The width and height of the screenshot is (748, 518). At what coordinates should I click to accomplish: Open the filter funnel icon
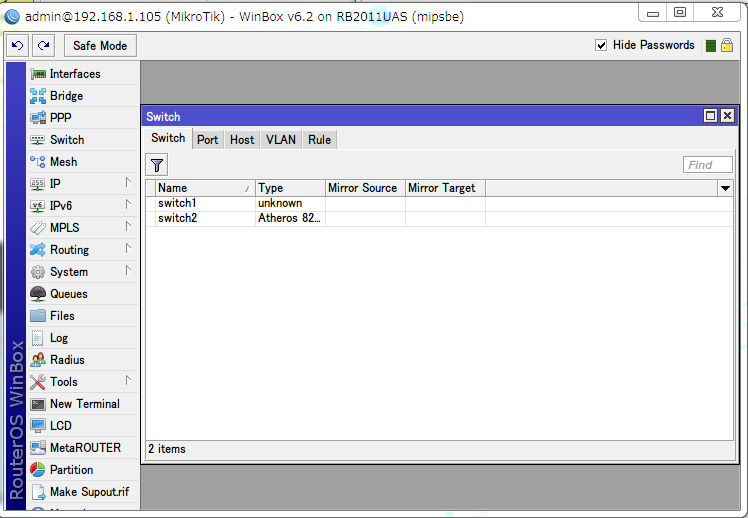coord(157,165)
